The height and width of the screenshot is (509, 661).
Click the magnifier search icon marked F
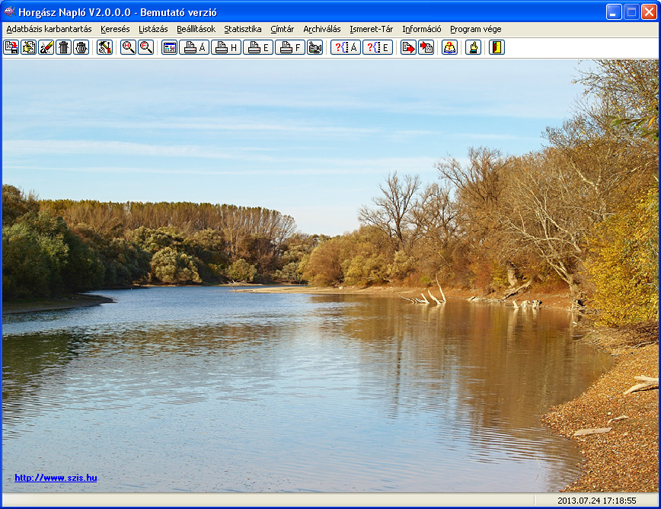coord(146,47)
